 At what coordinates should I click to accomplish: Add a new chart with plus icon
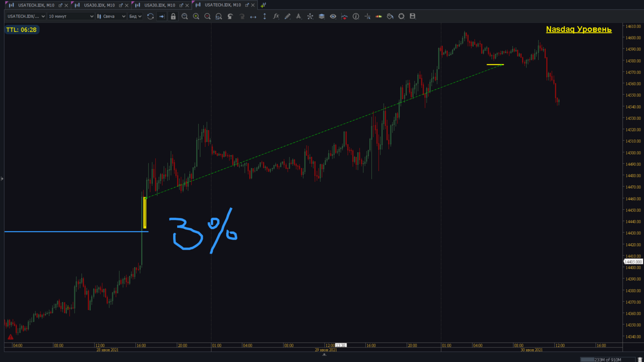coord(263,5)
